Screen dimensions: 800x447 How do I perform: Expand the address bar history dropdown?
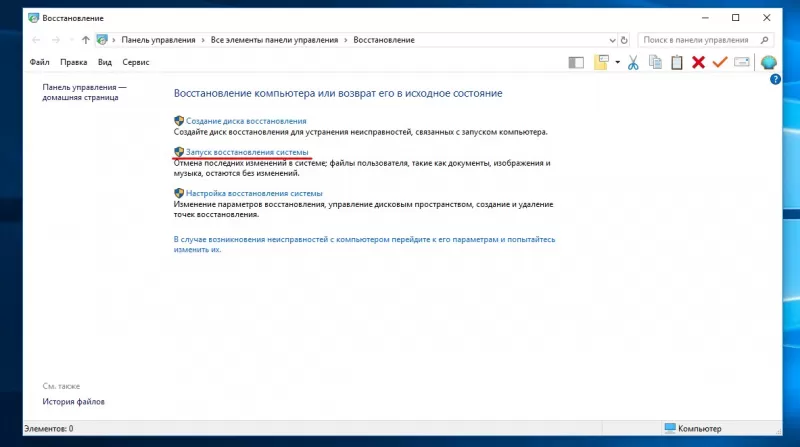pos(612,40)
